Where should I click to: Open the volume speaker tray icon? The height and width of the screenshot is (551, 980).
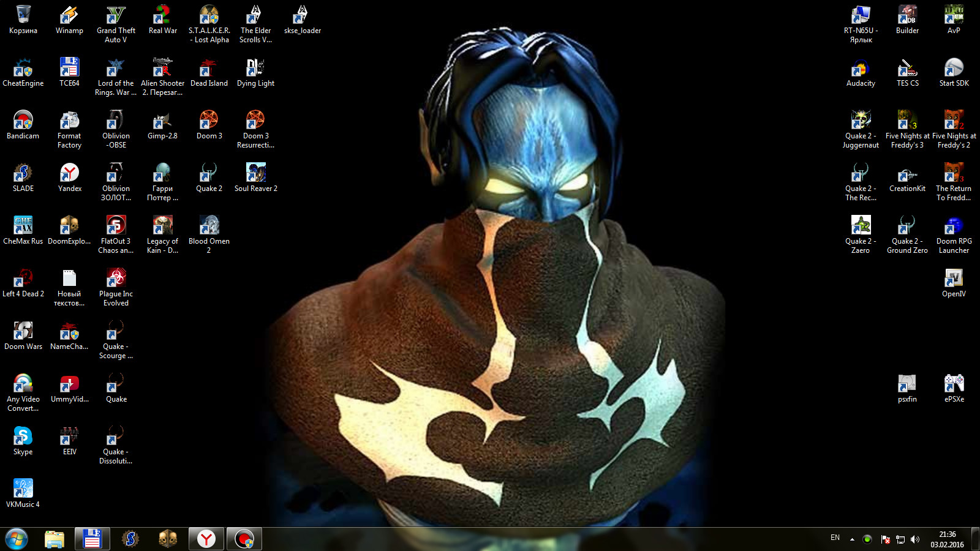pyautogui.click(x=915, y=539)
